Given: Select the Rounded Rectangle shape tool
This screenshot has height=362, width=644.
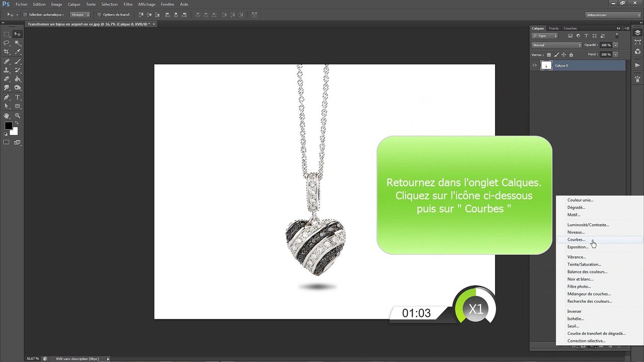Looking at the screenshot, I should [18, 106].
